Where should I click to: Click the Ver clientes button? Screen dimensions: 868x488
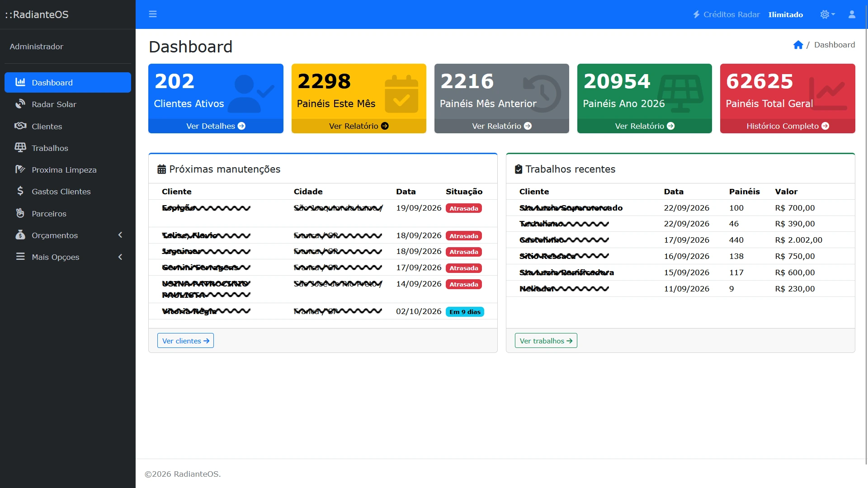pyautogui.click(x=185, y=341)
